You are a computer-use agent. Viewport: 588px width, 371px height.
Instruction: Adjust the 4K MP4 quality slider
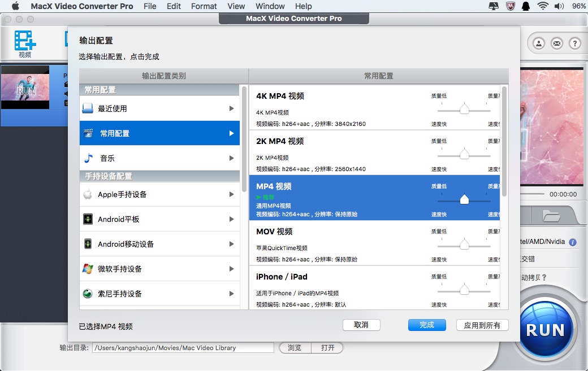pyautogui.click(x=464, y=110)
